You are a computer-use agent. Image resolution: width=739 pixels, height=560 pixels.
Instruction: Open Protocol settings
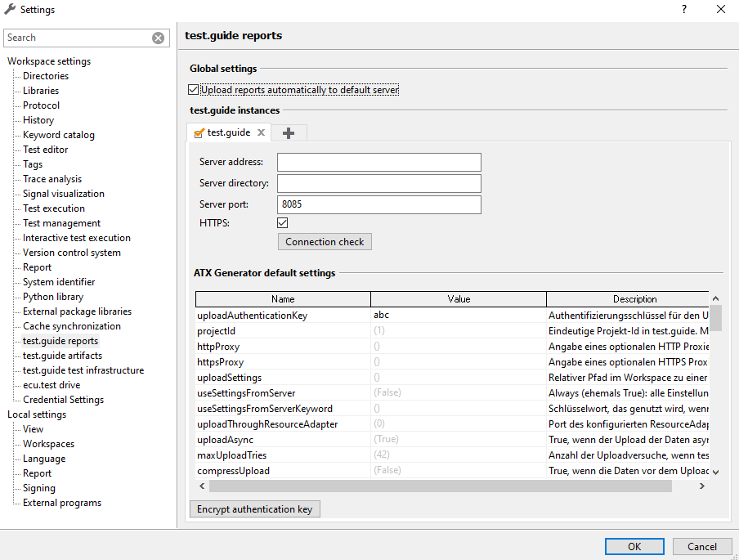coord(42,105)
